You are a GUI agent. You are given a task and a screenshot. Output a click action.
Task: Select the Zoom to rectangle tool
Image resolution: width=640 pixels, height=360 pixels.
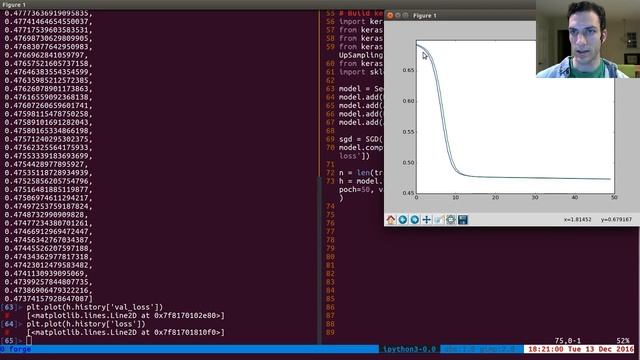(439, 220)
